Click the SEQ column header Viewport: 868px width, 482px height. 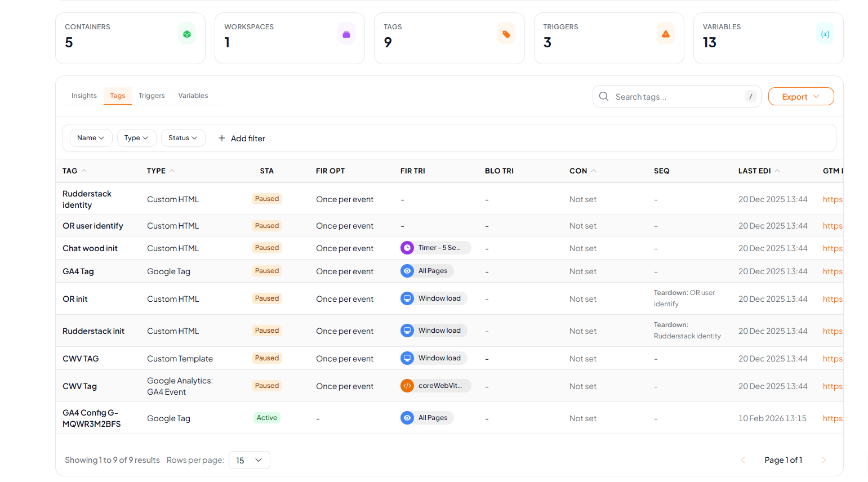662,171
